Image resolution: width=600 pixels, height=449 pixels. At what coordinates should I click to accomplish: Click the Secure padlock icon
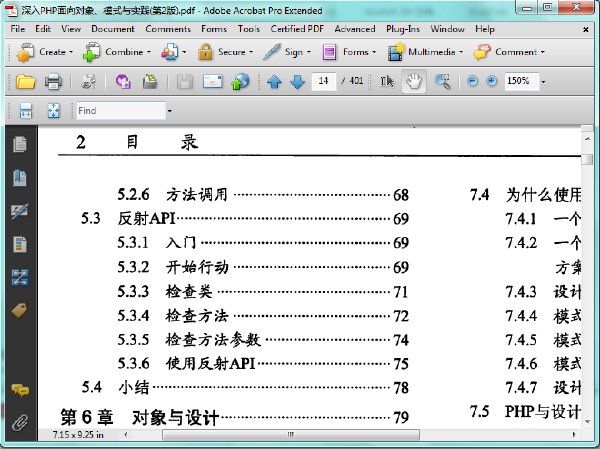(205, 52)
